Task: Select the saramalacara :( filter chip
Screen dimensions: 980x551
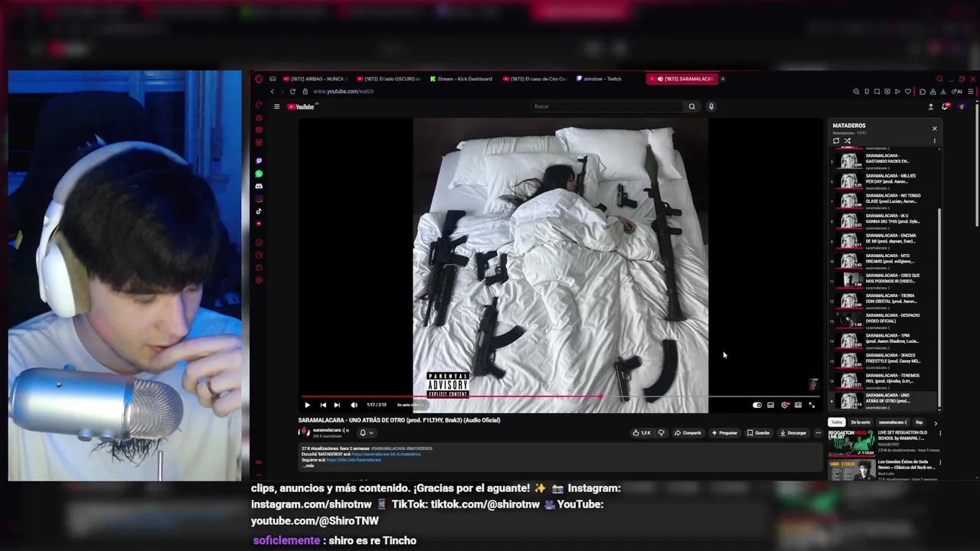Action: [x=893, y=422]
